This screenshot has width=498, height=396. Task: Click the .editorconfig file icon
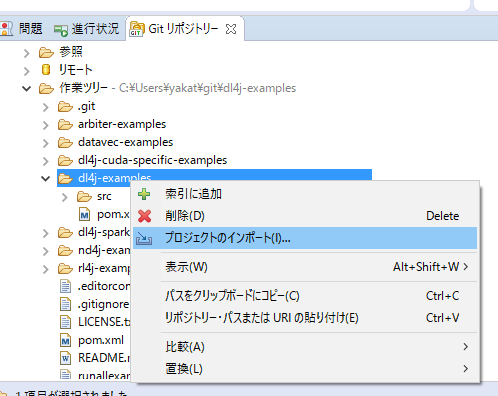[65, 286]
